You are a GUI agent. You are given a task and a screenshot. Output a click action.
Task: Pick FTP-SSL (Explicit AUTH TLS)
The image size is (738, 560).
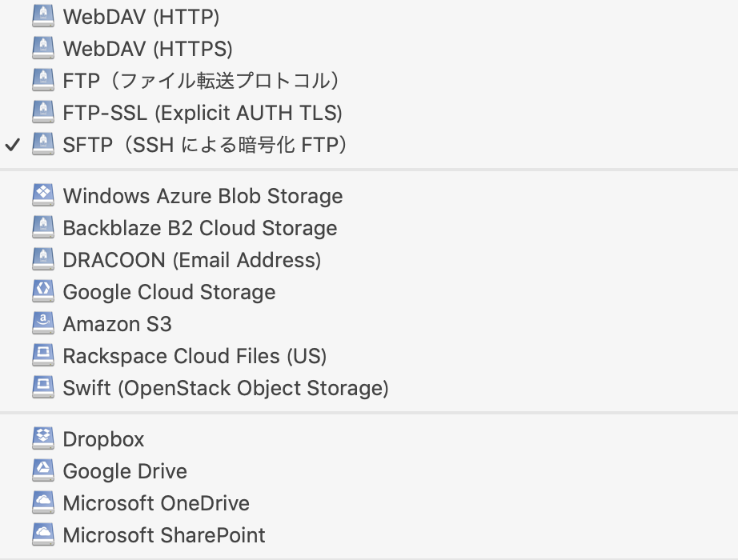tap(203, 113)
